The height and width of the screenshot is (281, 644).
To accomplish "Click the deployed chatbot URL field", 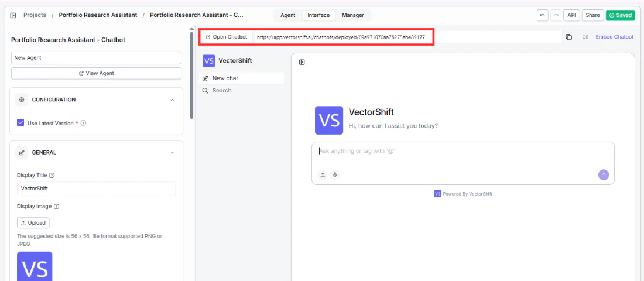I will coord(407,37).
